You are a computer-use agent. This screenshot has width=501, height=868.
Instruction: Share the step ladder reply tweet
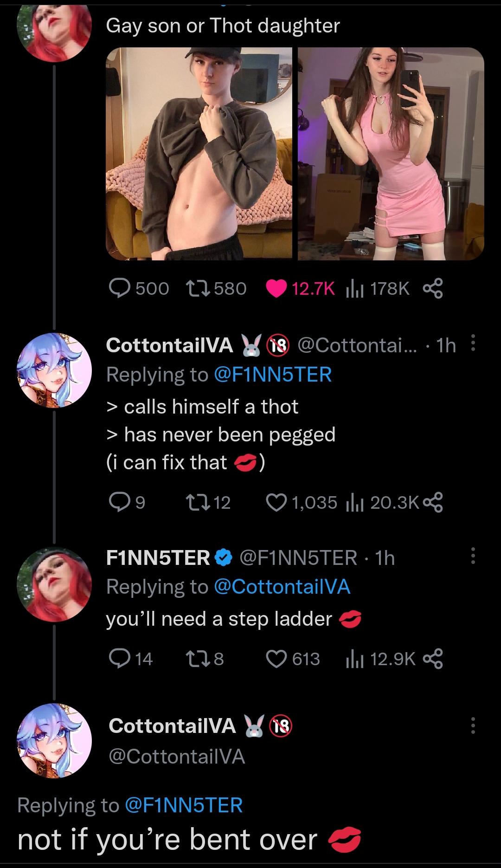[433, 659]
